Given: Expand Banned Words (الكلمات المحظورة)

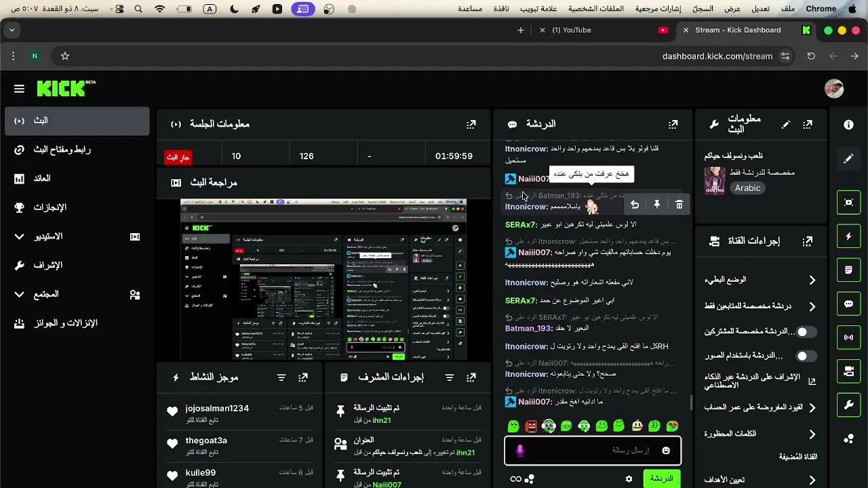Looking at the screenshot, I should [812, 434].
